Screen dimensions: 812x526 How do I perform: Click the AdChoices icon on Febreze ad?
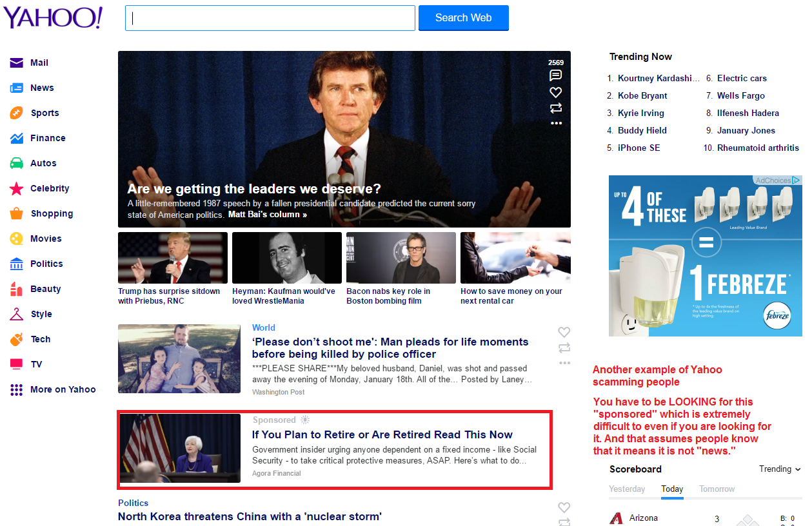tap(797, 180)
